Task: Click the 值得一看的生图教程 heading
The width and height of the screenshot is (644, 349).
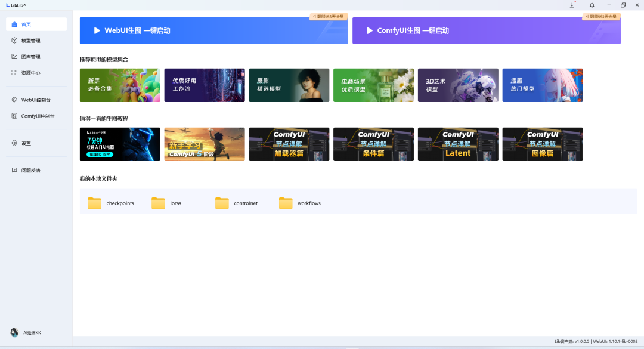Action: pyautogui.click(x=104, y=118)
